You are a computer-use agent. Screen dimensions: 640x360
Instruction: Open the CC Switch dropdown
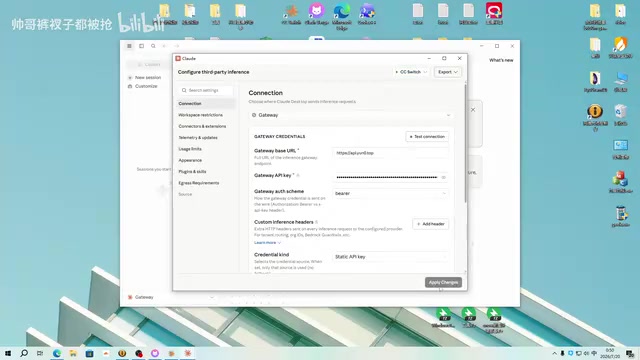coord(411,72)
